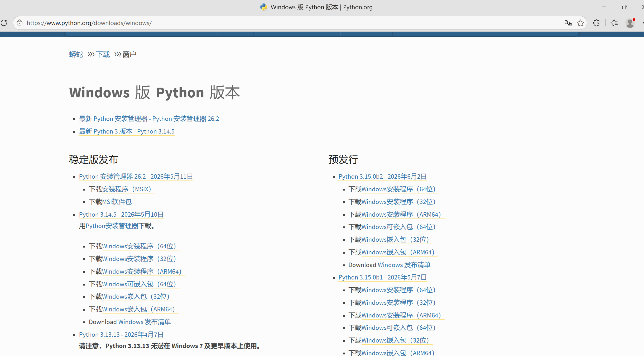
Task: Open 最新 Python 3 版本 - Python 3.14.5 link
Action: click(x=127, y=131)
